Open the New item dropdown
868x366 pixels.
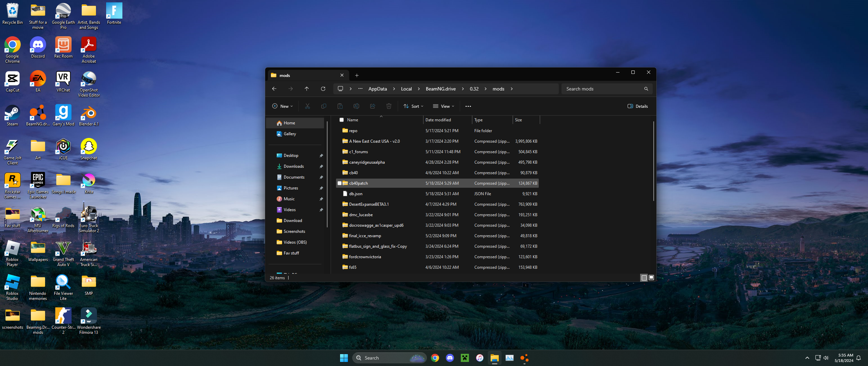[282, 106]
